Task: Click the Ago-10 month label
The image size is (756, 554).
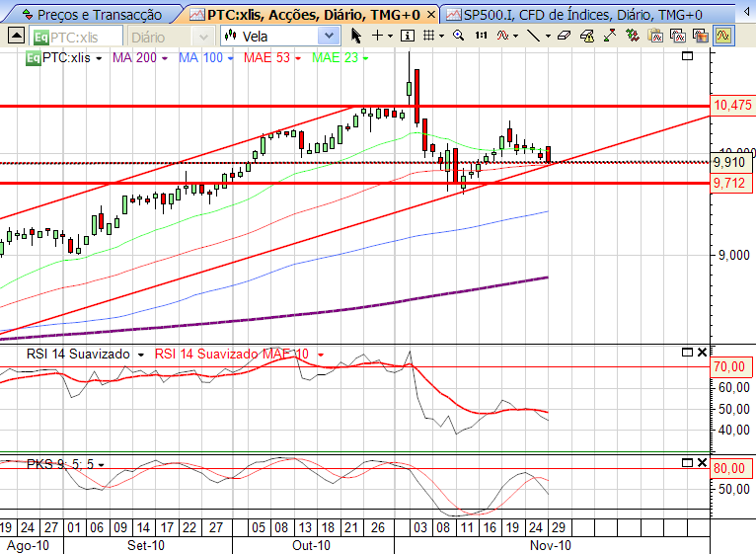Action: 28,545
